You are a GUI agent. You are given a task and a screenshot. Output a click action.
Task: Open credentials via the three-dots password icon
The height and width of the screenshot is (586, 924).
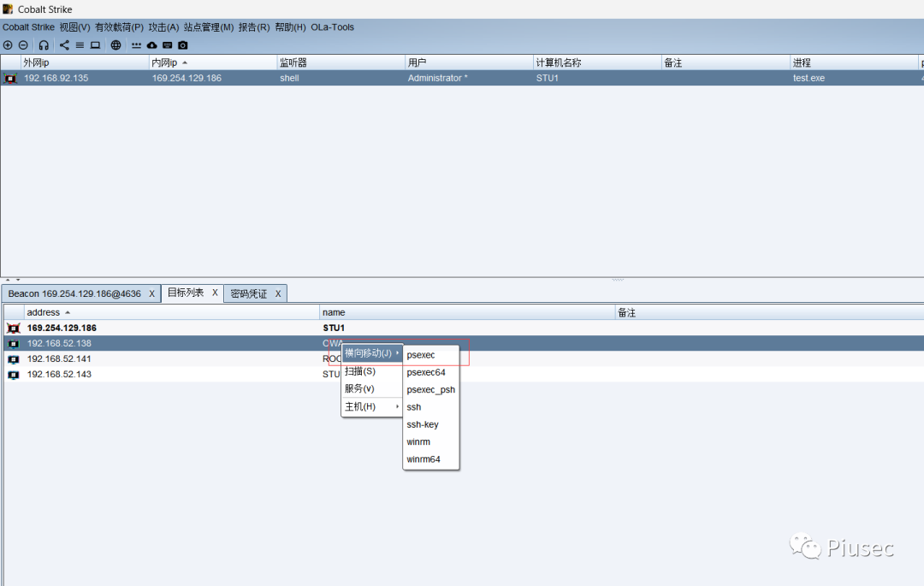136,44
